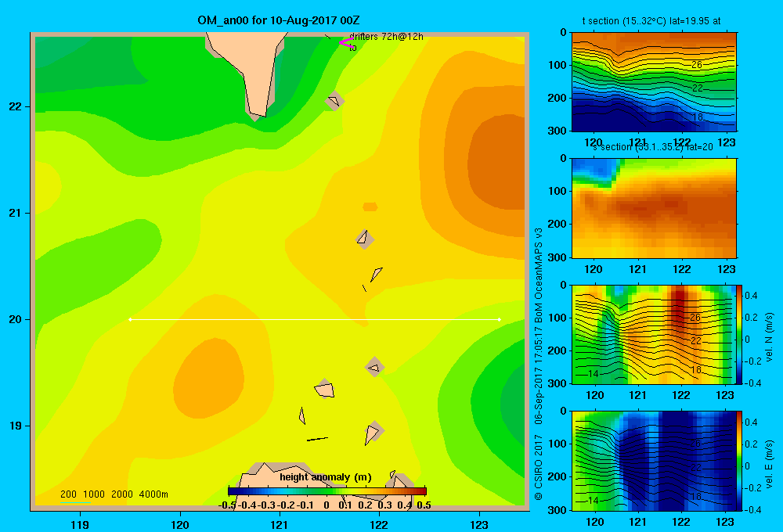Click the CSIRO BoM OceanMAPS v3 copyright text
This screenshot has width=783, height=532.
(x=539, y=365)
